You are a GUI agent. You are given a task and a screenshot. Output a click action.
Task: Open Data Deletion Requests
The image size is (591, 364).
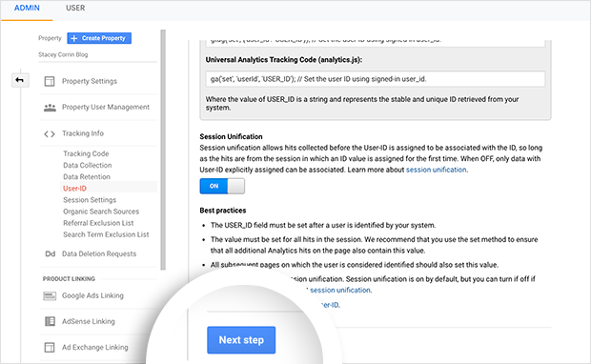(99, 254)
